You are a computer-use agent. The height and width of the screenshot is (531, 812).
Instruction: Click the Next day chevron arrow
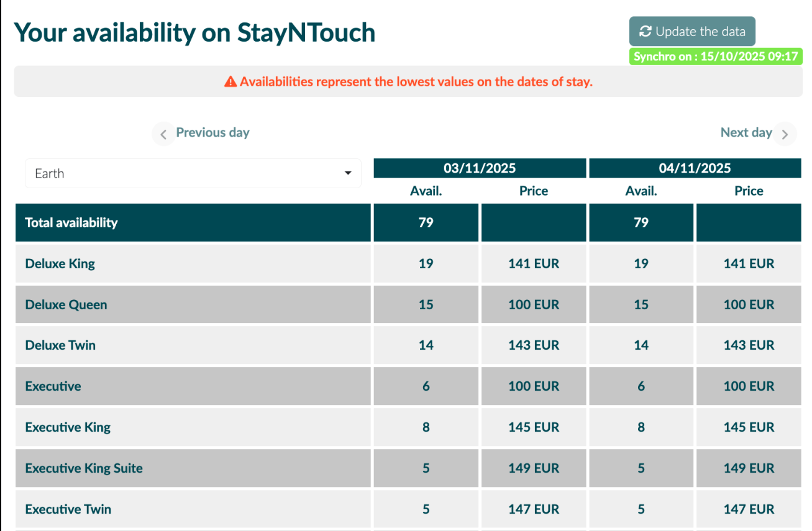(785, 134)
